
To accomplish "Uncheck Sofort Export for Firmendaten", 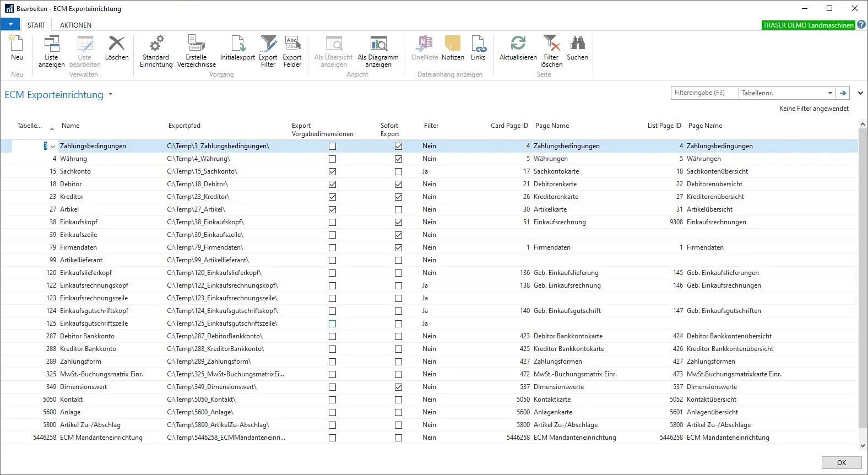I will click(x=398, y=247).
